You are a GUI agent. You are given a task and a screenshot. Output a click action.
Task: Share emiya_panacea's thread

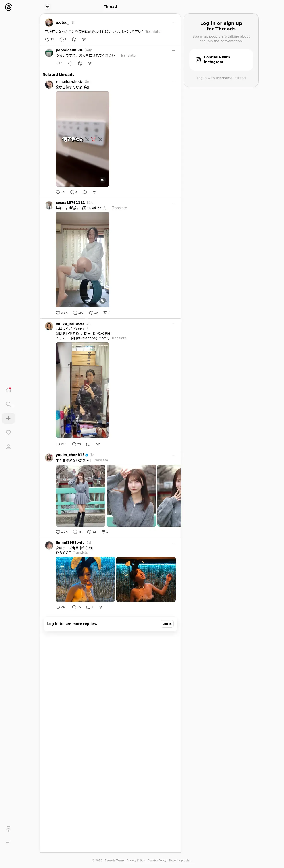pyautogui.click(x=98, y=444)
